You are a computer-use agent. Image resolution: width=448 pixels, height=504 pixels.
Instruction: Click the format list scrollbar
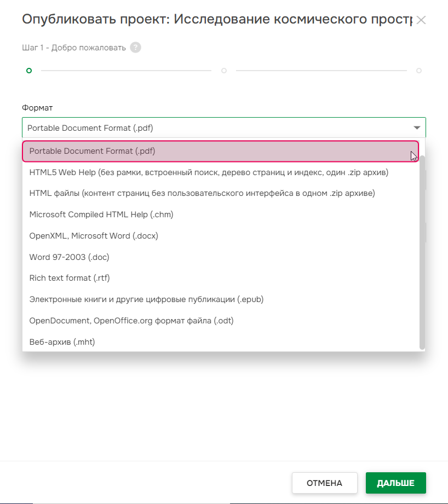point(422,252)
